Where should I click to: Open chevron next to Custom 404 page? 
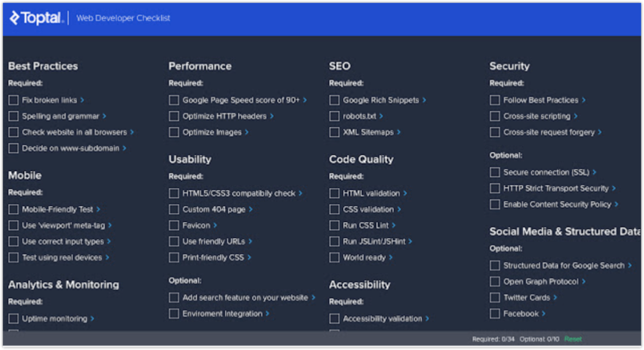click(x=250, y=209)
